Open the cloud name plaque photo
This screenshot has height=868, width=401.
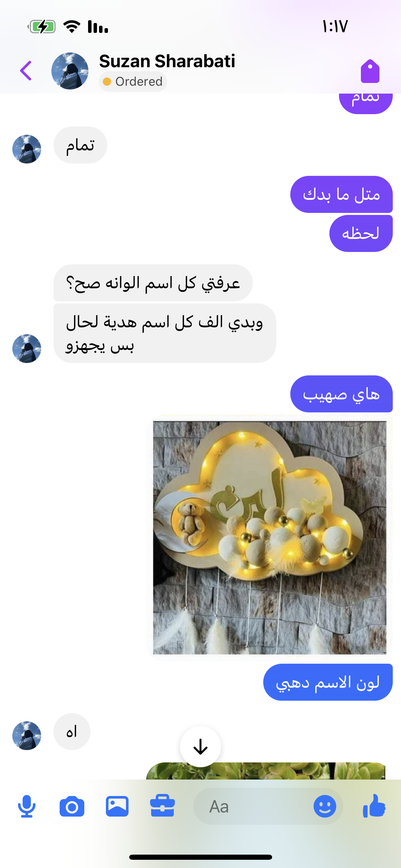(270, 538)
